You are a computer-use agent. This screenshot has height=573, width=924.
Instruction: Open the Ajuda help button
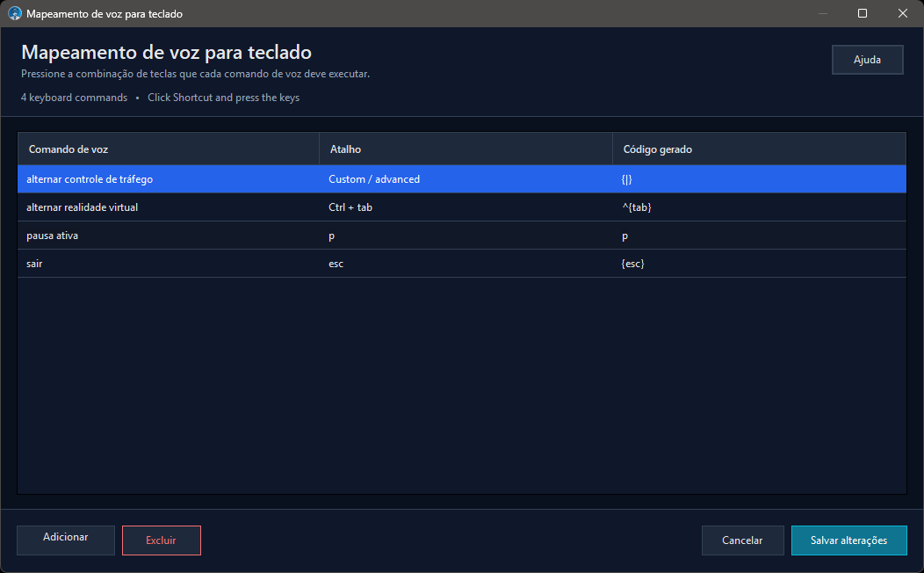(x=867, y=60)
